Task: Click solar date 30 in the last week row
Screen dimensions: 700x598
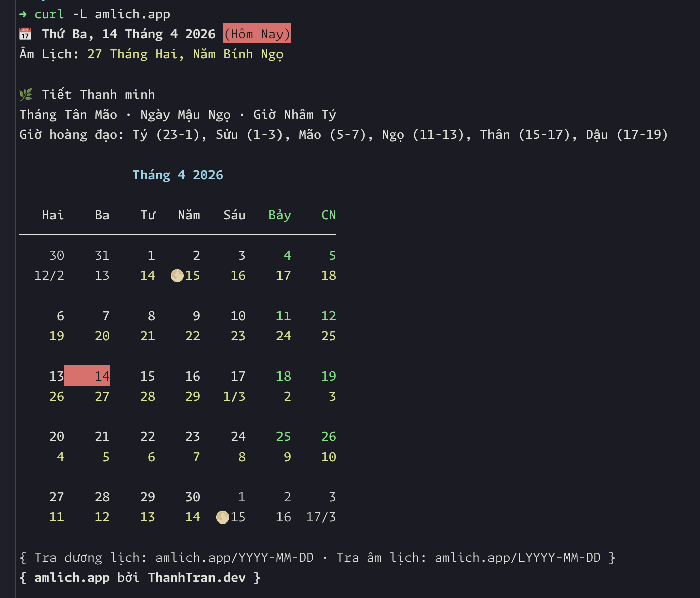Action: coord(192,497)
